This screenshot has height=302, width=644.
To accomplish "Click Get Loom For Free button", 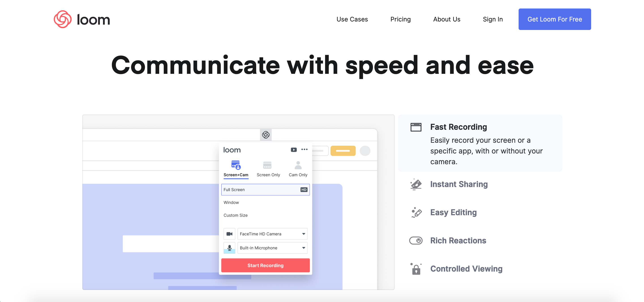I will pos(554,19).
